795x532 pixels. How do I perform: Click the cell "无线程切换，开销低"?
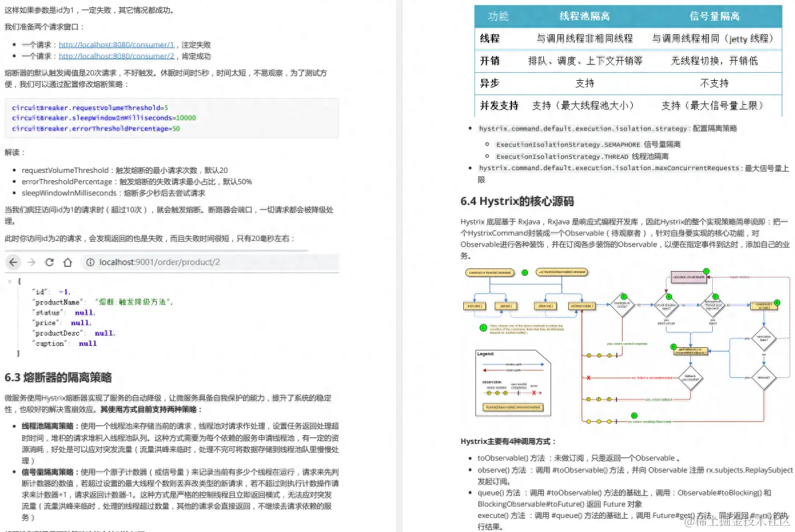[714, 61]
